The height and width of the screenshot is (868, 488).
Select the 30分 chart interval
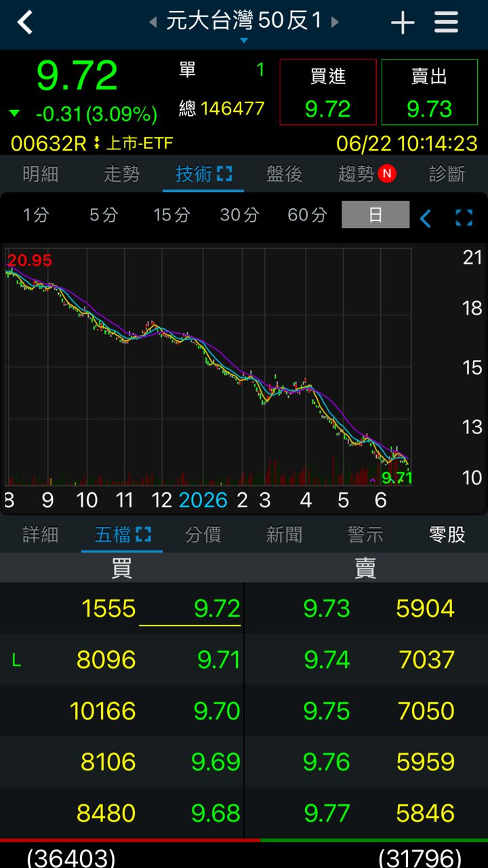point(240,215)
